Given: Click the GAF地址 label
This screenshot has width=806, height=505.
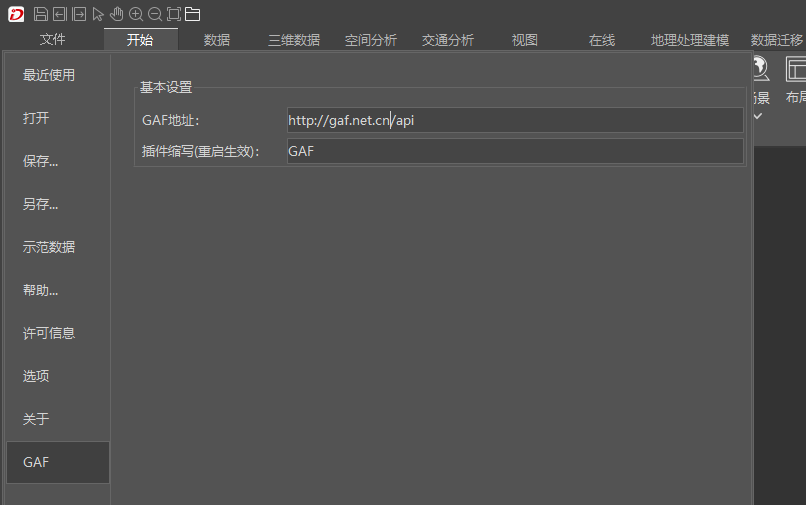Looking at the screenshot, I should (171, 120).
